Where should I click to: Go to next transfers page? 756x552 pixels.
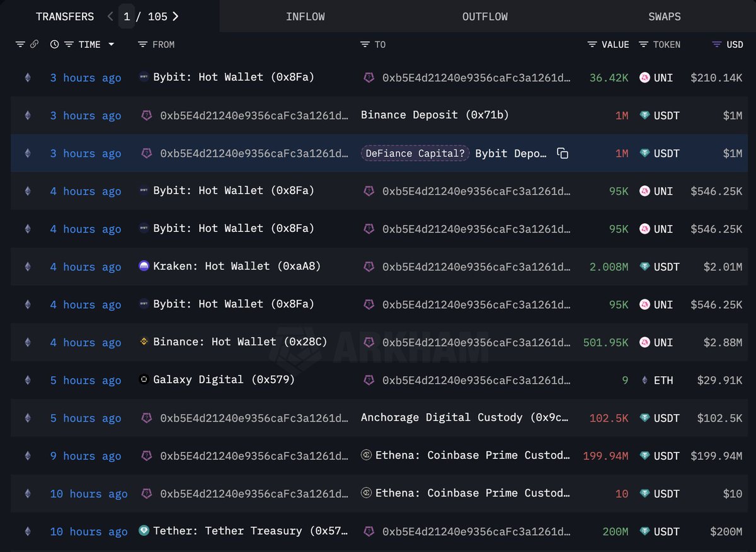click(x=176, y=16)
